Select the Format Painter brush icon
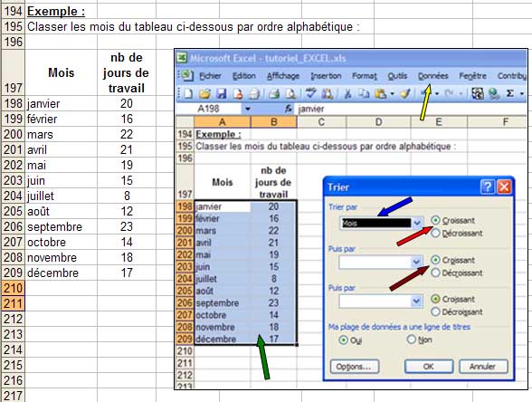Viewport: 532px width, 402px height. click(x=405, y=93)
